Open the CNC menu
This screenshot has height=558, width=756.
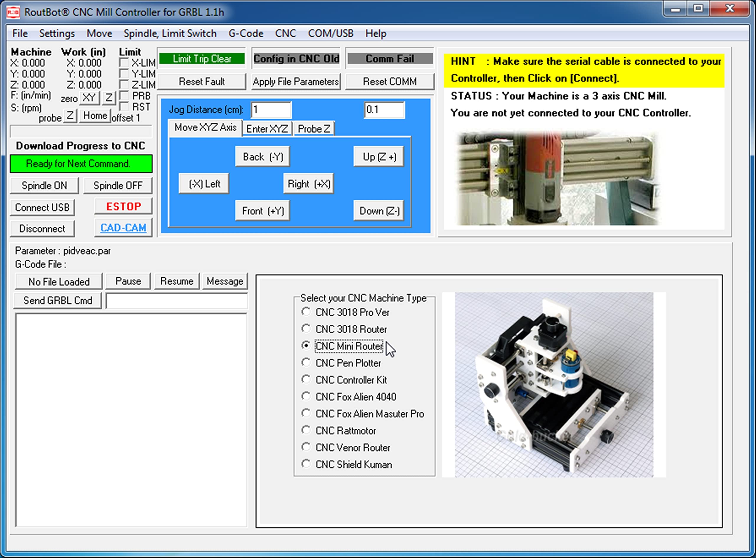pos(286,33)
